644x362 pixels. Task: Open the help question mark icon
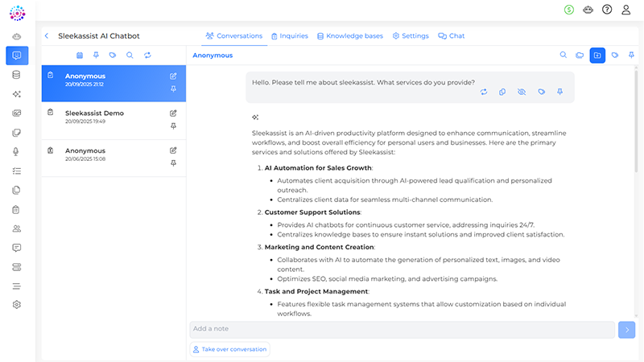coord(607,10)
